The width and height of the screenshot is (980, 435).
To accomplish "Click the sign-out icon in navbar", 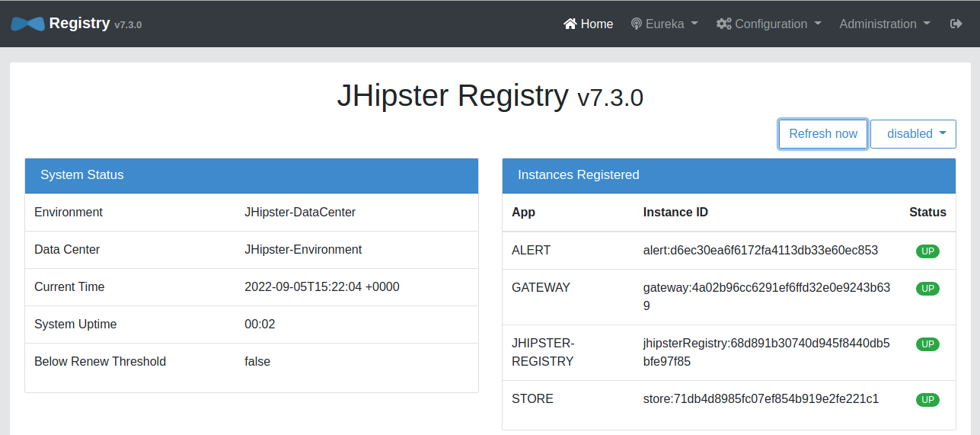I will [956, 24].
